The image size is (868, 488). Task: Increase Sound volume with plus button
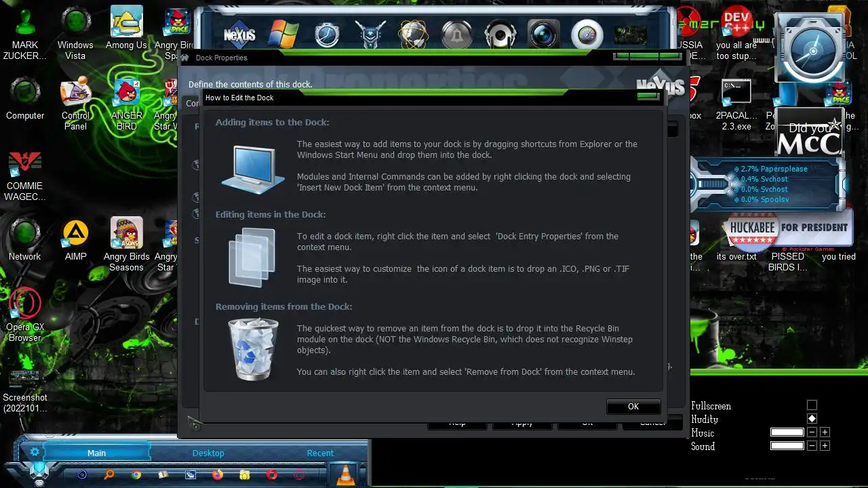(825, 446)
